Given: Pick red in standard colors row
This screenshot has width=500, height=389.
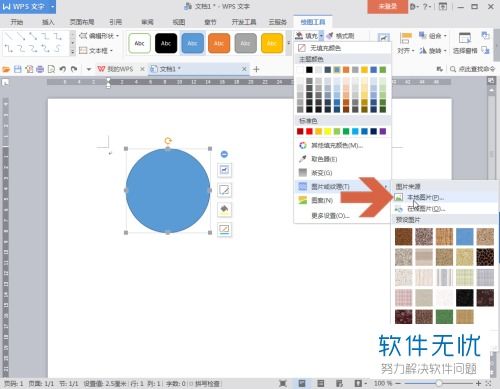Looking at the screenshot, I should coord(309,131).
